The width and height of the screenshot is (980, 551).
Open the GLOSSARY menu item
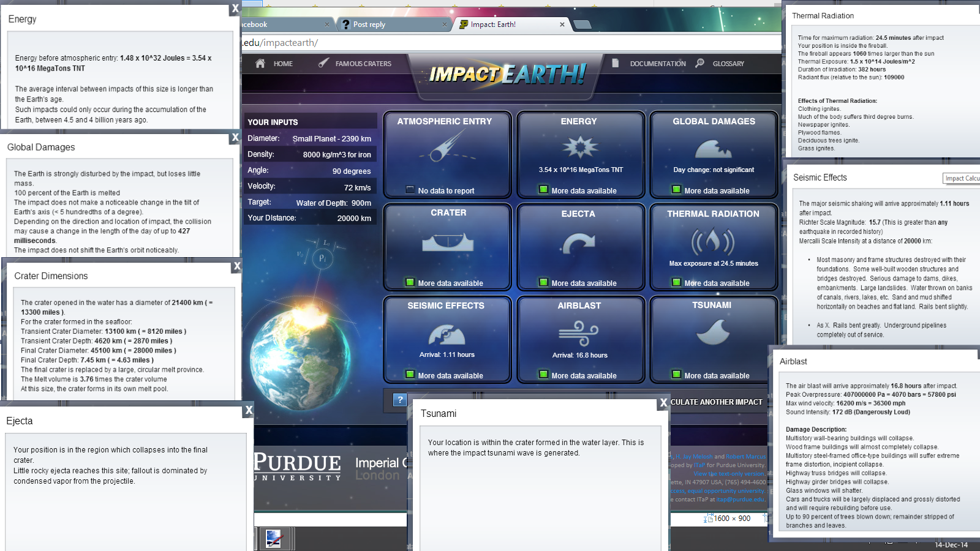tap(728, 64)
